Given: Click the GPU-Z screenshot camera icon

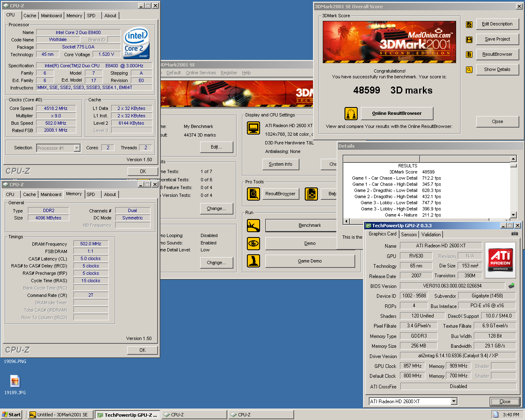Looking at the screenshot, I should point(515,234).
